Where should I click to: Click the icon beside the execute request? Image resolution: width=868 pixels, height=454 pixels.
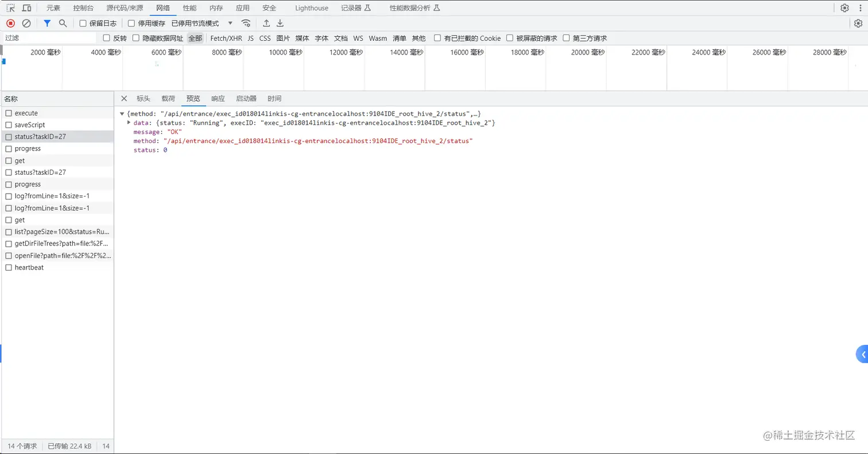(x=9, y=113)
